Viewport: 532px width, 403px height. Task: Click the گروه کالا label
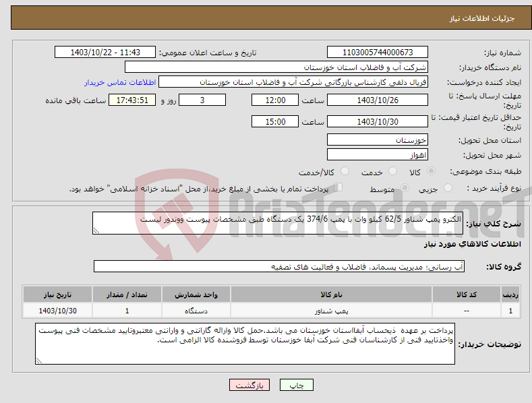[504, 267]
